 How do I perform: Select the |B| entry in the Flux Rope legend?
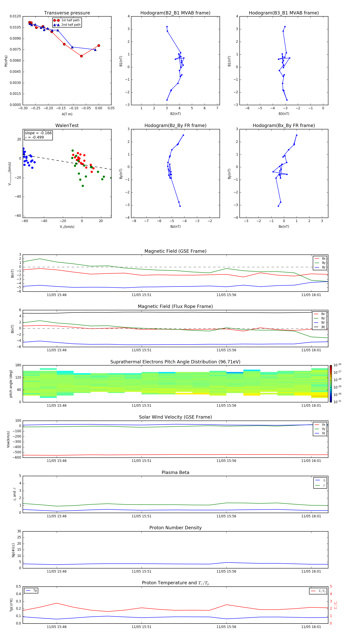[x=320, y=327]
